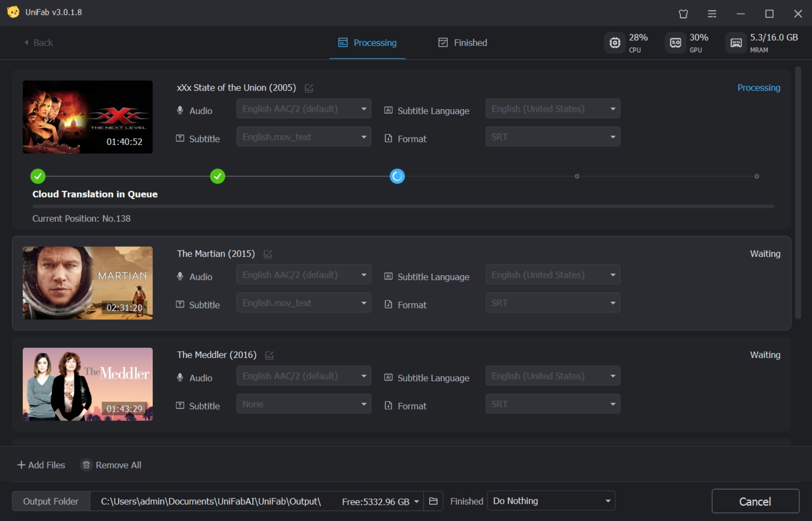Image resolution: width=812 pixels, height=521 pixels.
Task: Click AI Subtitle Language icon for The Meddler
Action: coord(388,377)
